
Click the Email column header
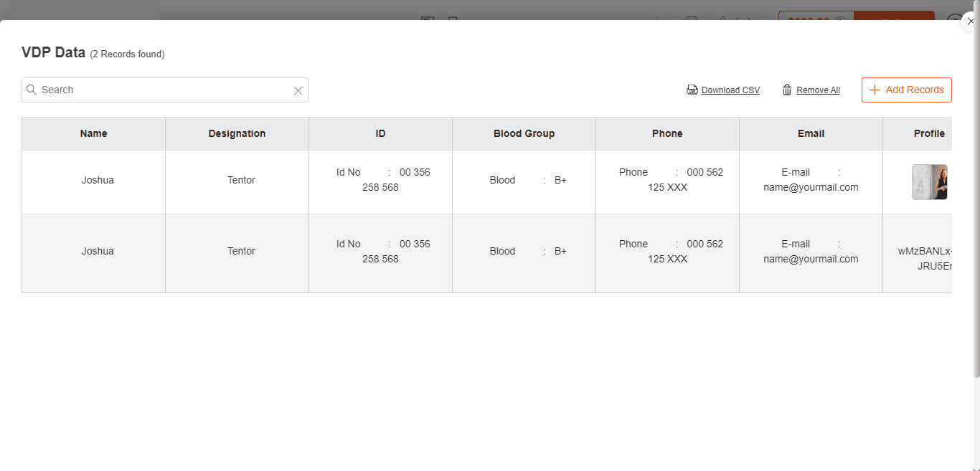point(811,133)
